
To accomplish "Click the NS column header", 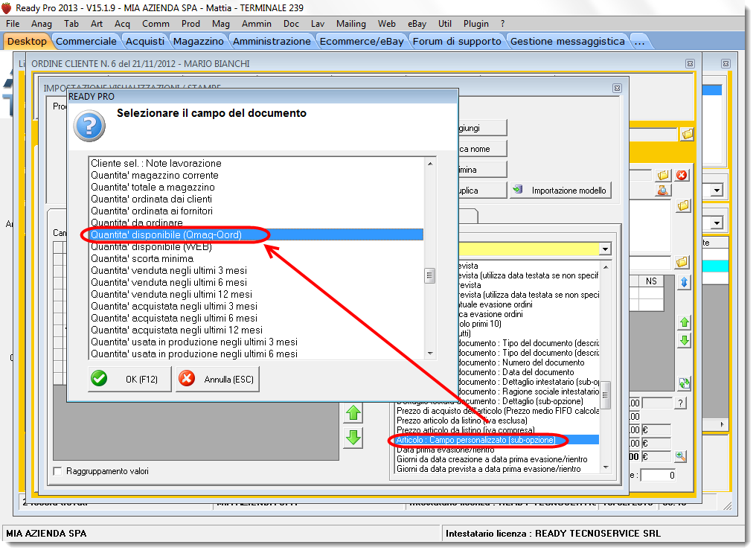I will [651, 281].
